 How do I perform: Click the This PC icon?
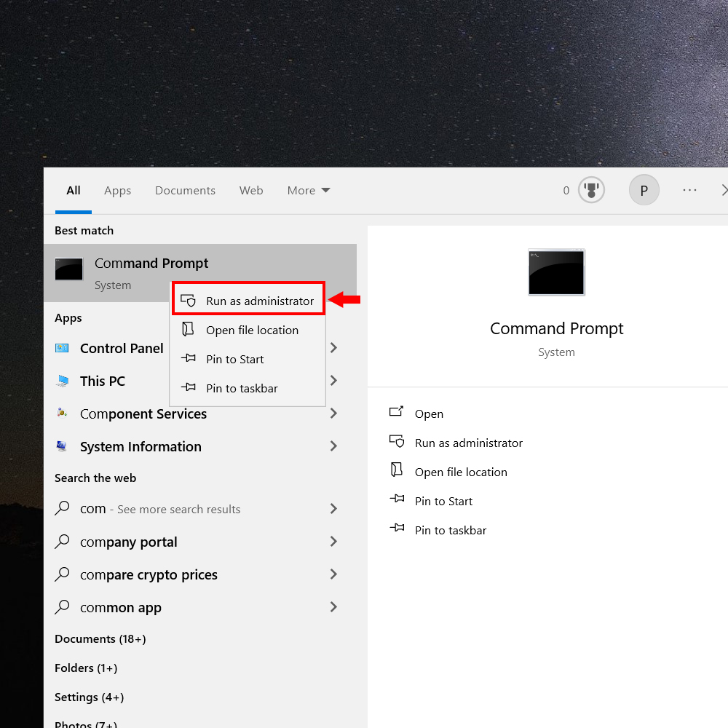click(x=63, y=381)
